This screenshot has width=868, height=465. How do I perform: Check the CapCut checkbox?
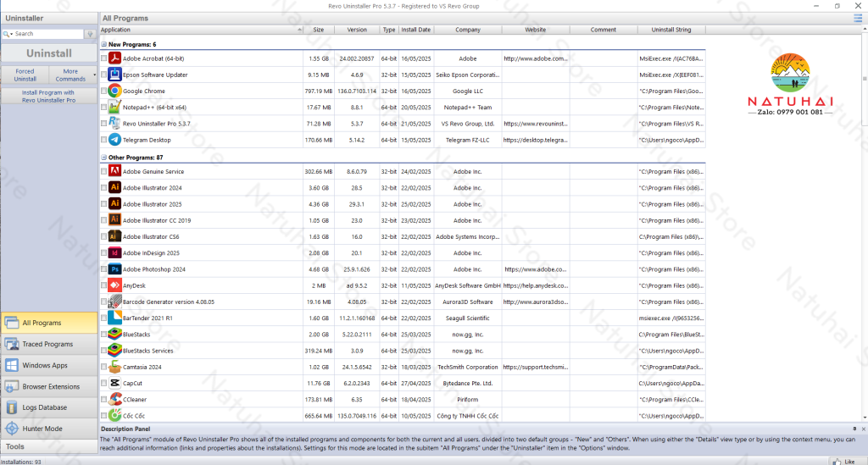(104, 383)
